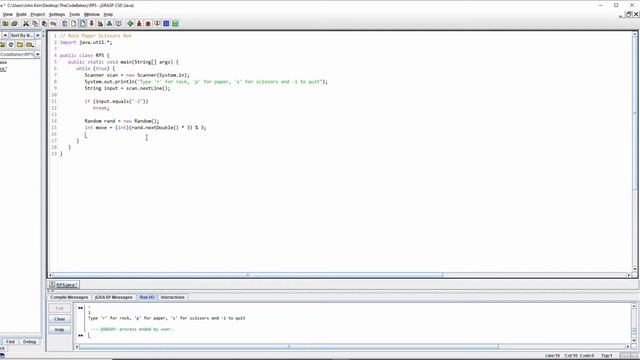
Task: Open dropdown arrow left of Sort By
Action: tap(5, 36)
